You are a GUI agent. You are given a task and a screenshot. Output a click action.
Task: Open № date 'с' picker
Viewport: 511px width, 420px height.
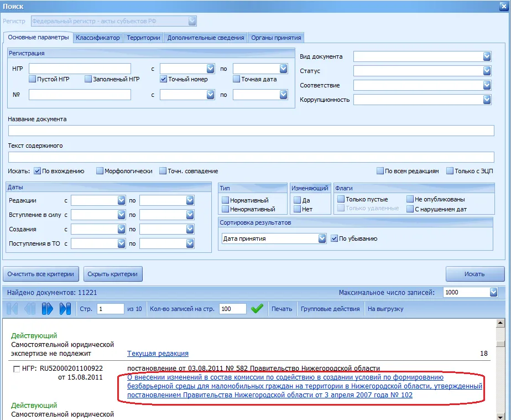[x=210, y=95]
